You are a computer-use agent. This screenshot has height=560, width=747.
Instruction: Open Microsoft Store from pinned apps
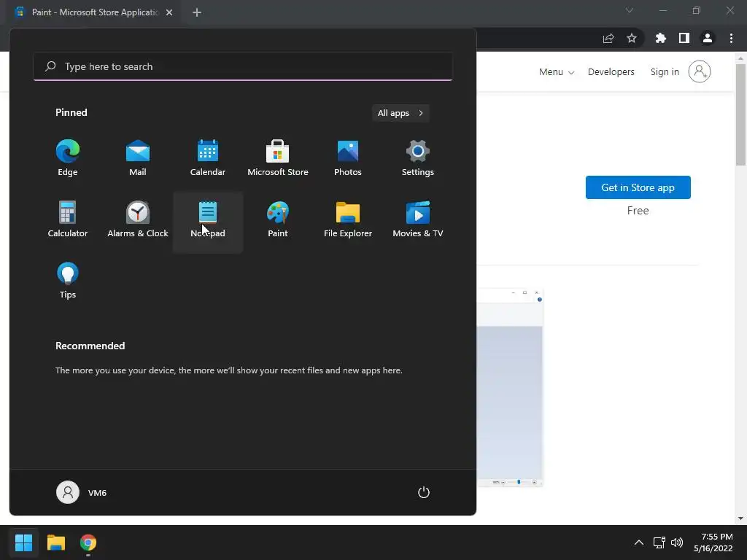click(x=278, y=158)
